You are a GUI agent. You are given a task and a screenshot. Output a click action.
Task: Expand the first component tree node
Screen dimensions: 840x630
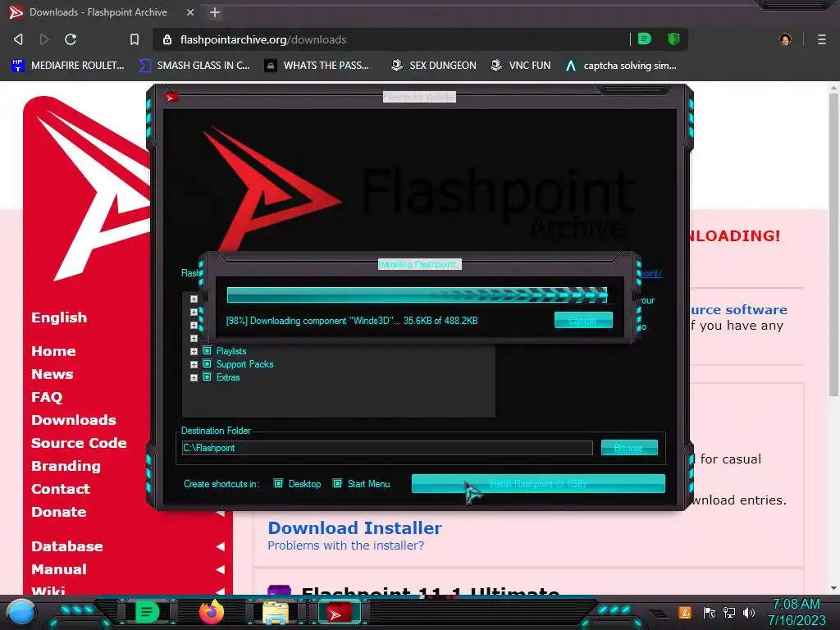tap(194, 299)
